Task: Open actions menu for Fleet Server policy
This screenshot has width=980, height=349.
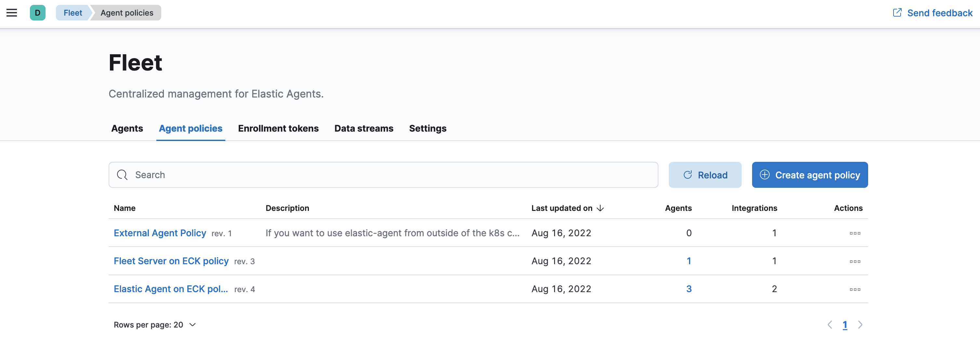Action: 854,261
